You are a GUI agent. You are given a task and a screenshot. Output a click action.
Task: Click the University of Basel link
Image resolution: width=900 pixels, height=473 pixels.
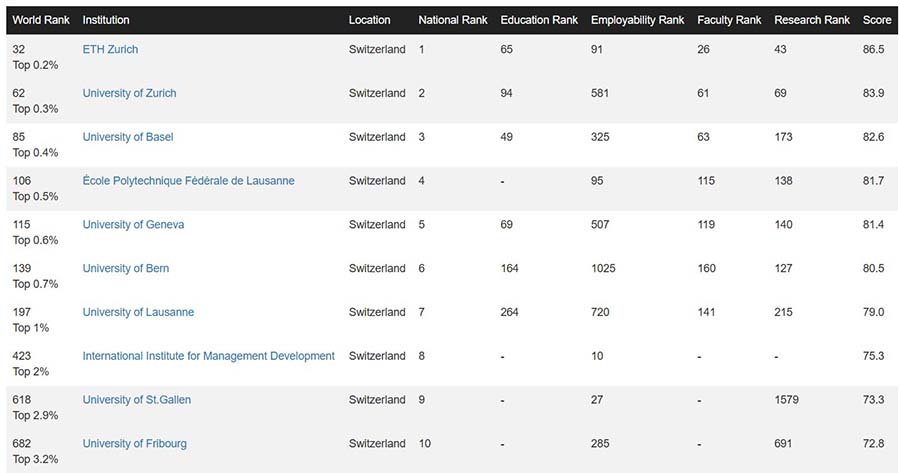tap(127, 137)
